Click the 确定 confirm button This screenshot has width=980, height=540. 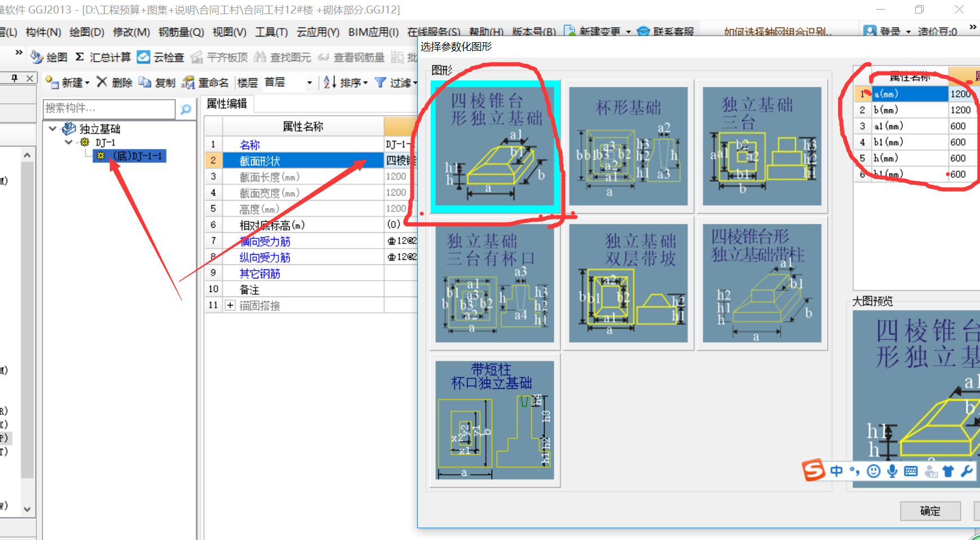[930, 511]
